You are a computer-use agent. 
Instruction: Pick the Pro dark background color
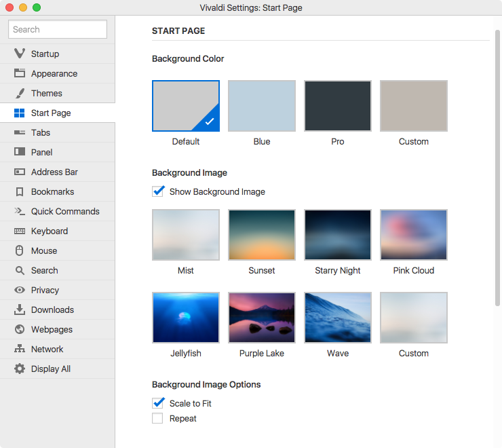coord(337,106)
